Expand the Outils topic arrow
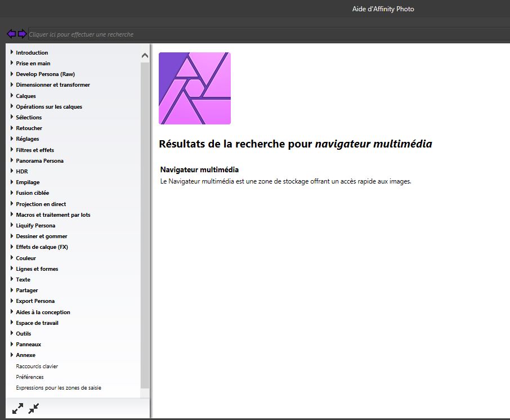 (12, 333)
